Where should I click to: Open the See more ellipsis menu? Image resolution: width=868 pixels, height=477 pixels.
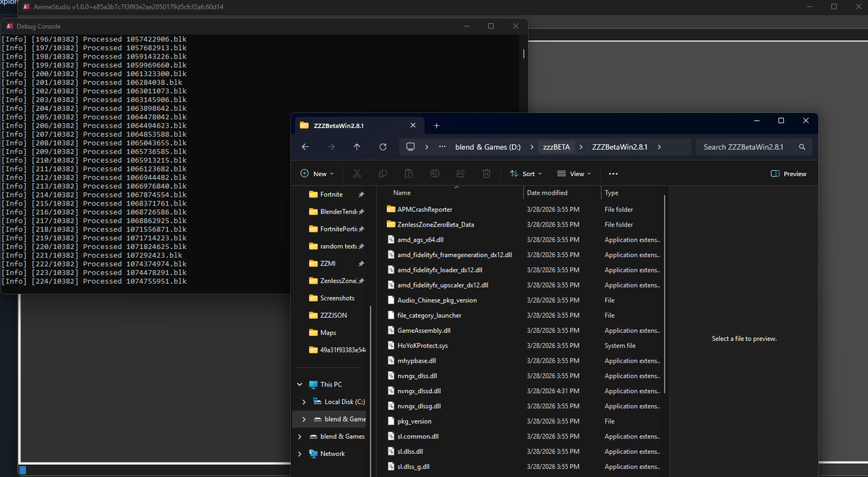pos(613,174)
